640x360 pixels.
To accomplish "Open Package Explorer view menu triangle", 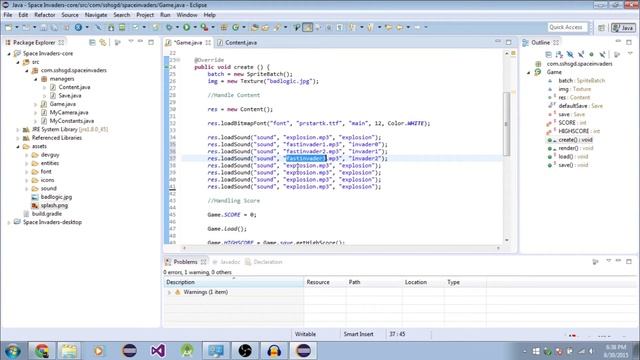I will tap(131, 42).
